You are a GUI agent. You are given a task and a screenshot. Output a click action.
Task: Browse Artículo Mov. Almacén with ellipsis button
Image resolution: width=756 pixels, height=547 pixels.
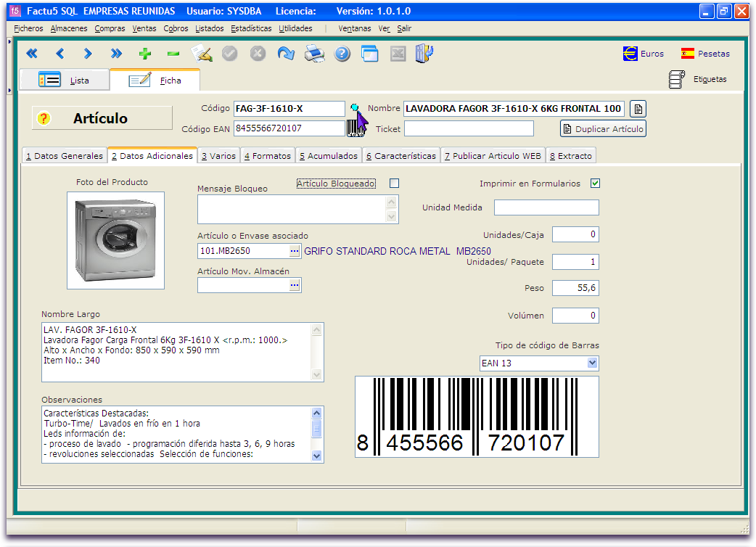click(x=294, y=285)
